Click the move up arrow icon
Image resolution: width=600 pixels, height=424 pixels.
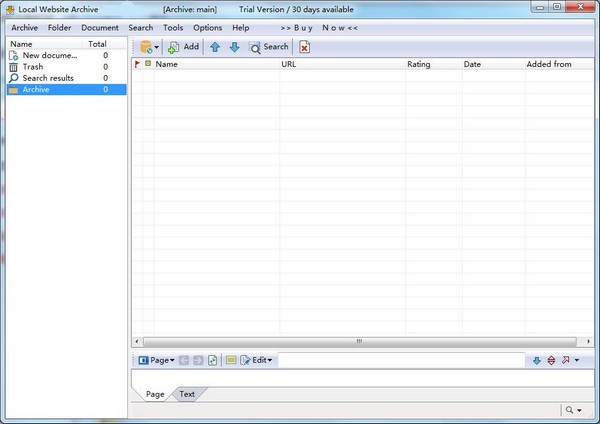[215, 47]
